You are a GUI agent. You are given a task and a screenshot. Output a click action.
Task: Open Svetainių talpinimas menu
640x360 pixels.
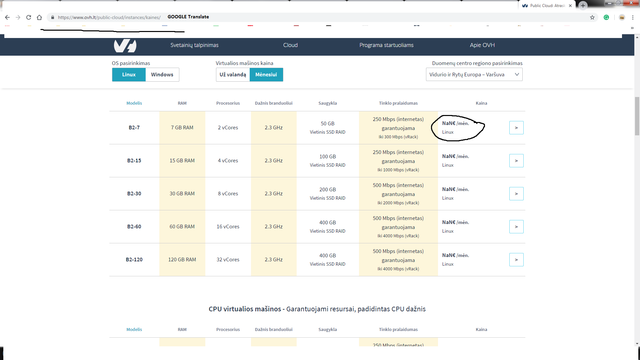click(x=194, y=45)
